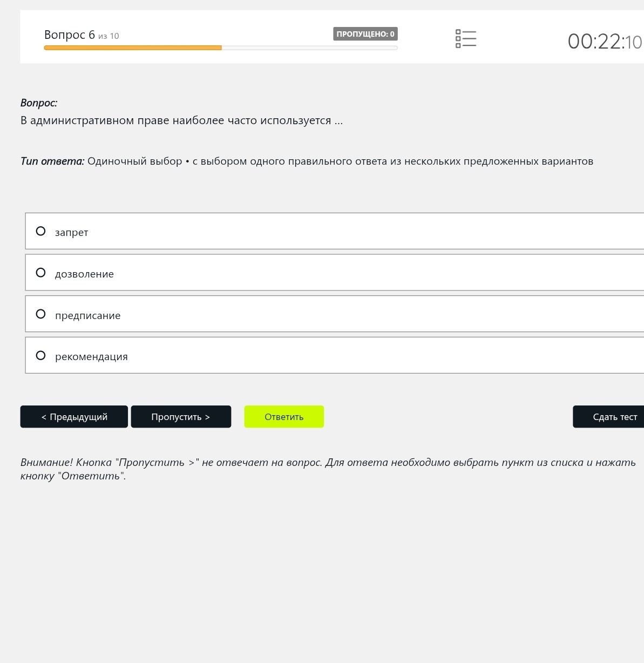Click the «Внимание!» note about the skip button

pos(328,469)
